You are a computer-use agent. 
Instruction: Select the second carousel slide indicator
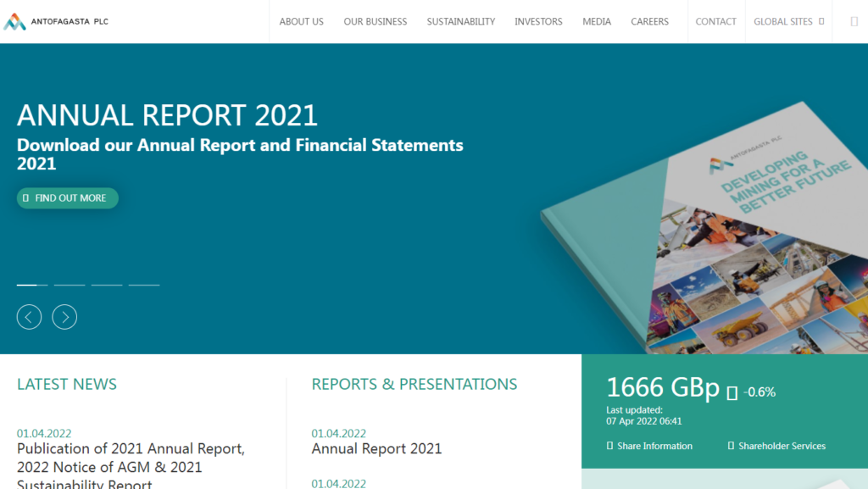coord(70,285)
